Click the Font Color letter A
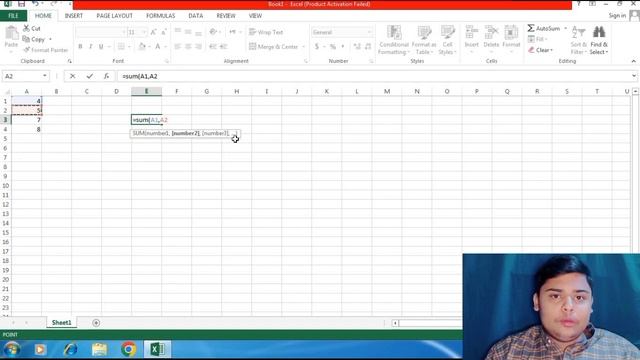 (158, 47)
